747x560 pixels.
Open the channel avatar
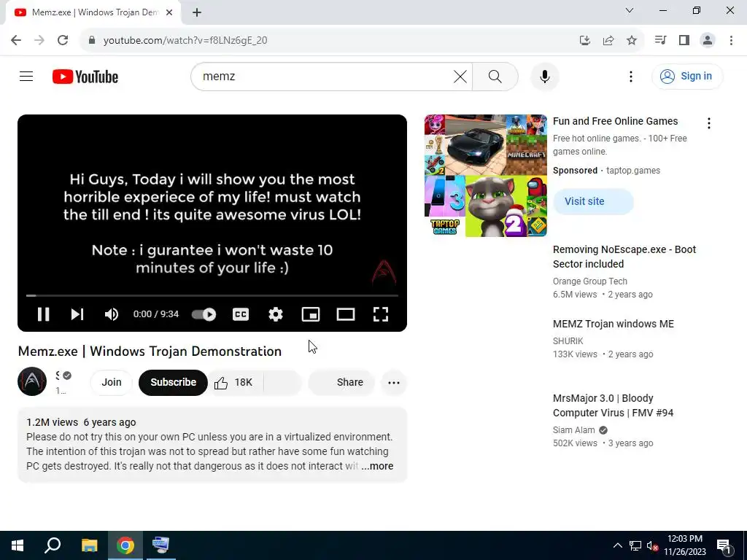point(32,381)
